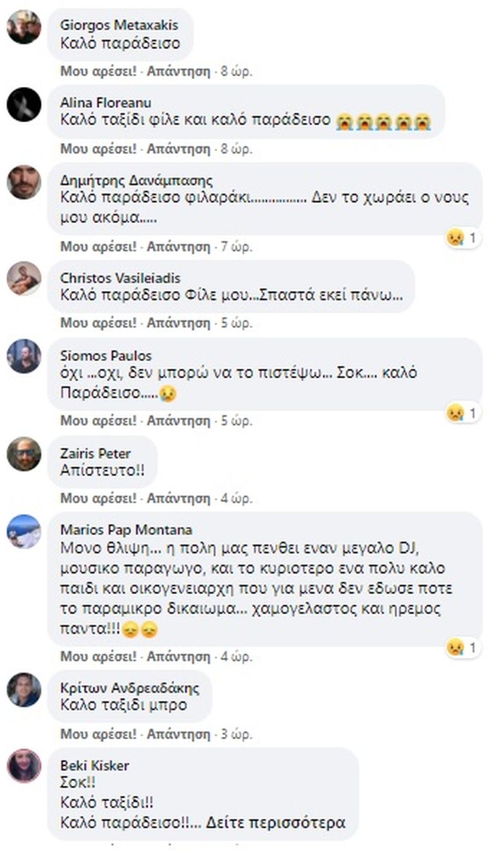Viewport: 504px width, 852px height.
Task: Open the 8 ώρ. timestamp on Giorgos comment
Action: coord(236,71)
